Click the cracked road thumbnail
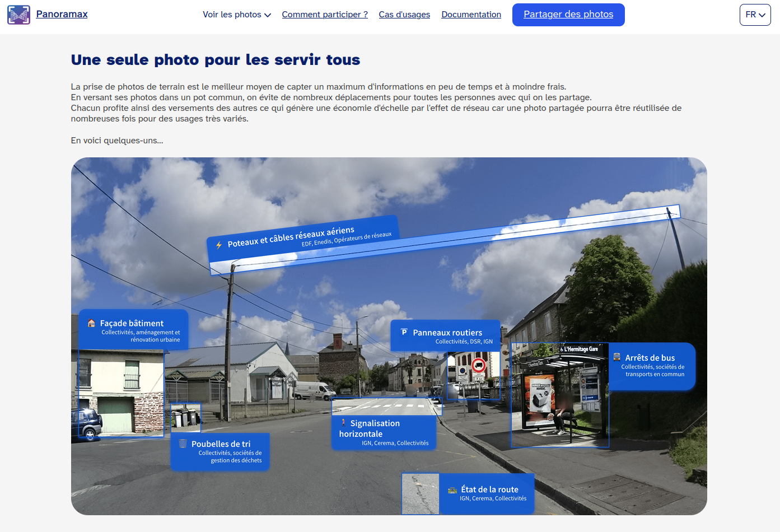Viewport: 780px width, 532px height. pyautogui.click(x=421, y=493)
